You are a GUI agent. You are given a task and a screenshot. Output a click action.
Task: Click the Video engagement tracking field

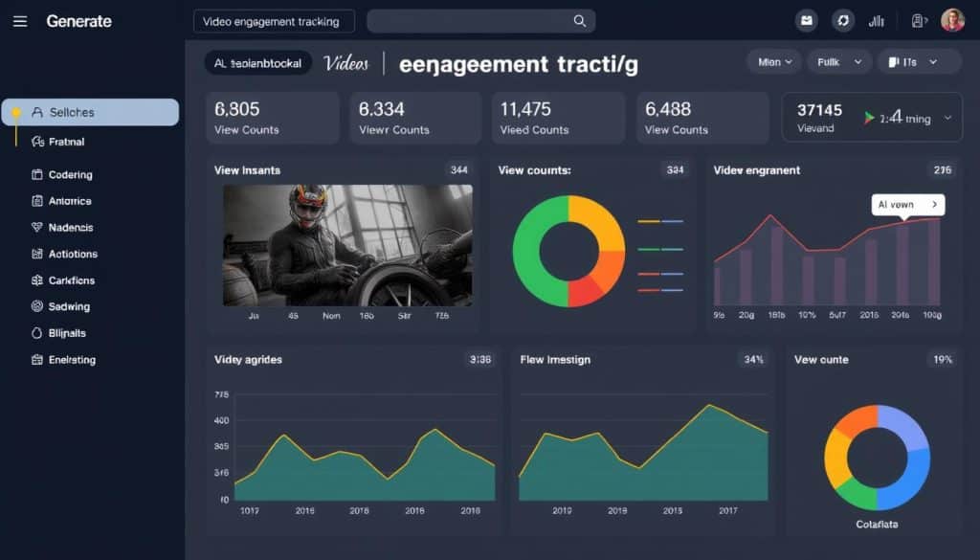click(275, 21)
